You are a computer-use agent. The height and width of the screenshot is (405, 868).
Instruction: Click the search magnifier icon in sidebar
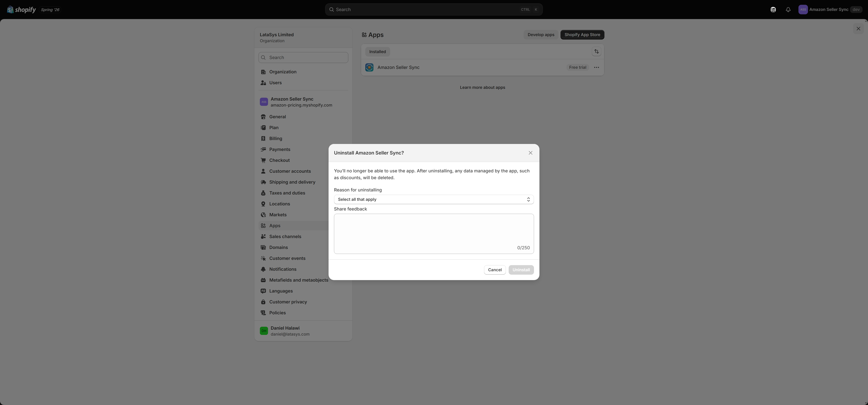click(263, 58)
